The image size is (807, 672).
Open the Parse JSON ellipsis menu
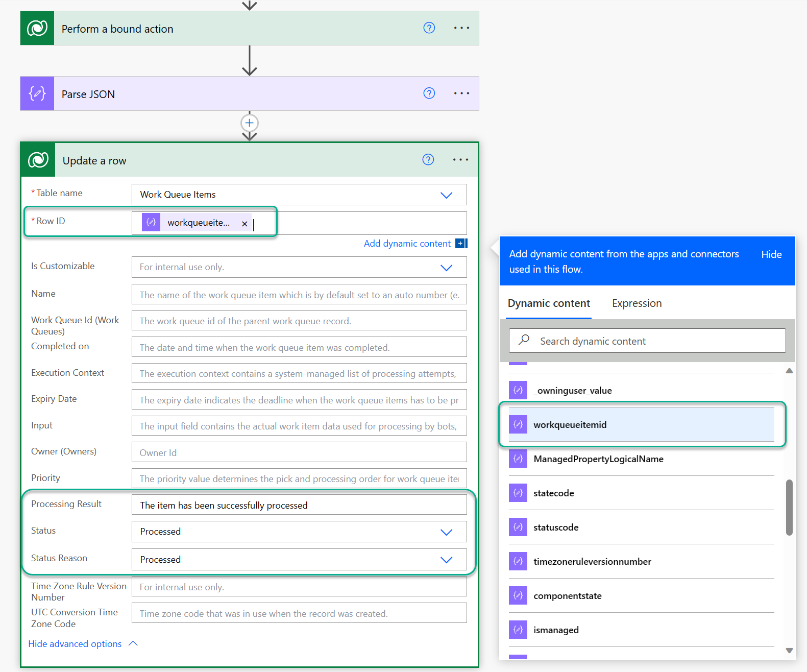(461, 93)
